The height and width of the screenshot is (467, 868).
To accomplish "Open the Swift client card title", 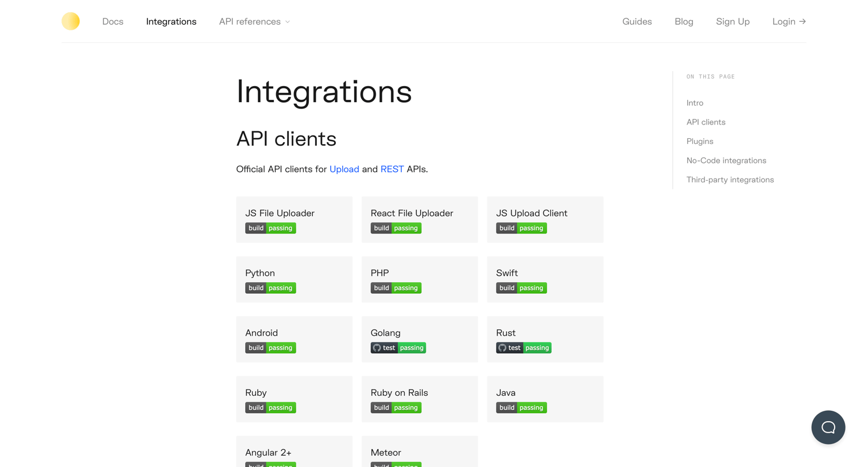I will (x=507, y=273).
